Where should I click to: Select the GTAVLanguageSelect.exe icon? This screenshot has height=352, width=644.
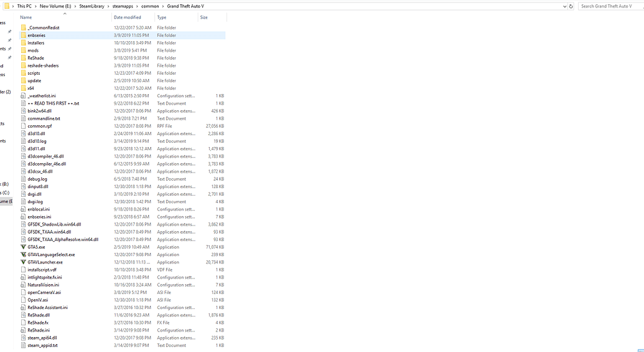(x=24, y=255)
